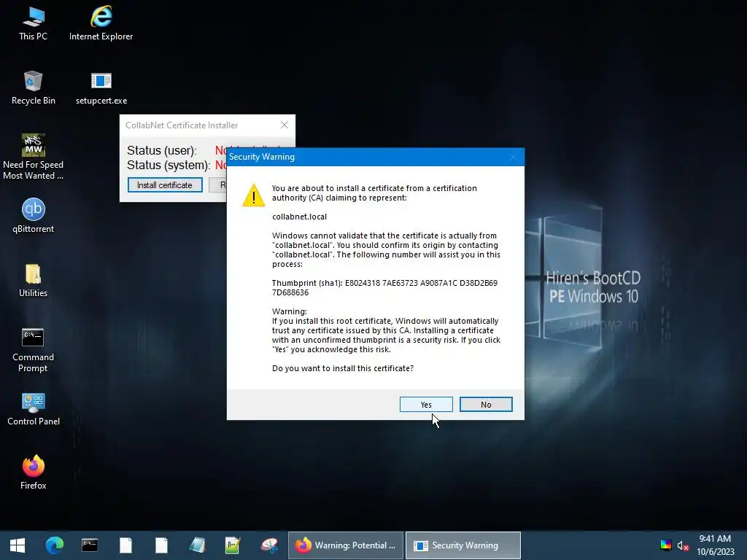
Task: Click the CollabNet Certificate Installer title
Action: coord(182,125)
